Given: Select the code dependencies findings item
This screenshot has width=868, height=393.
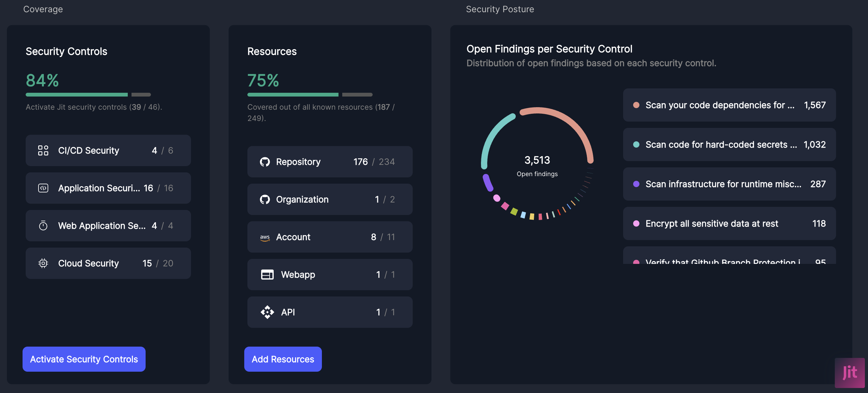Looking at the screenshot, I should coord(729,105).
